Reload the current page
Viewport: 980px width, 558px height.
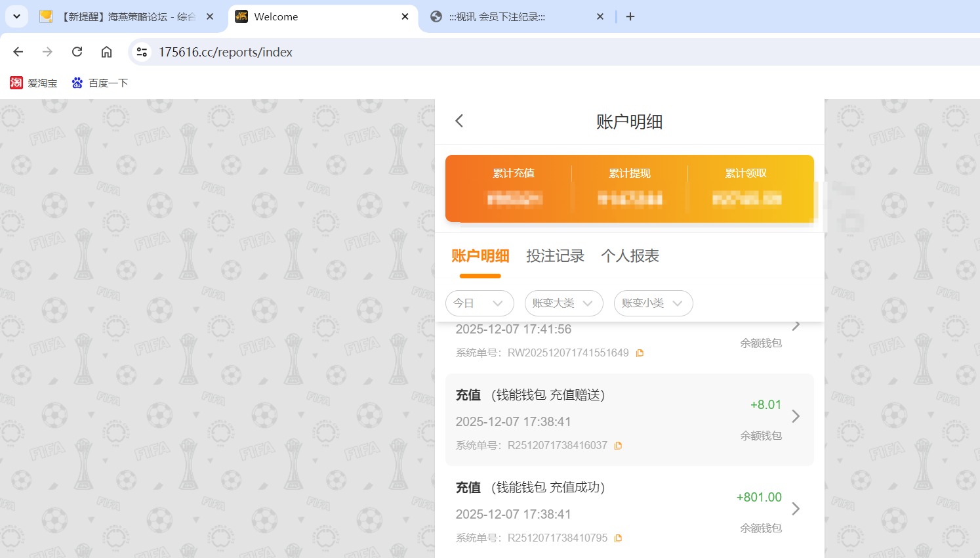pyautogui.click(x=77, y=52)
